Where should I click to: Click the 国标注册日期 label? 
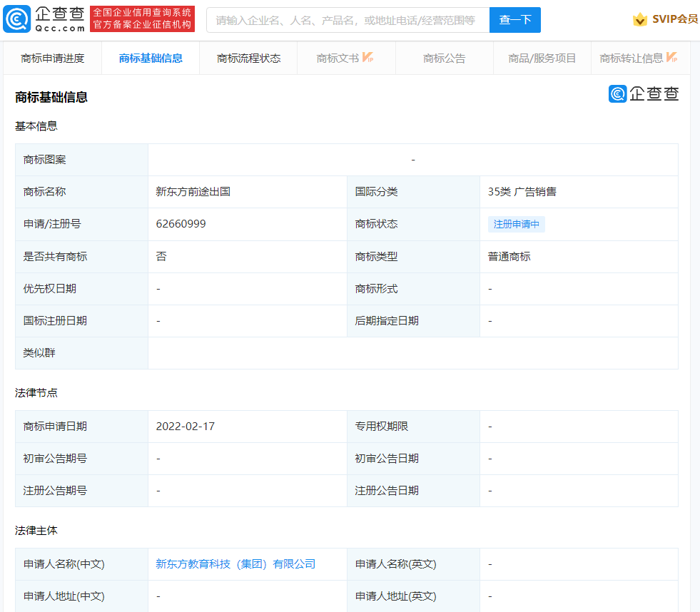click(55, 321)
